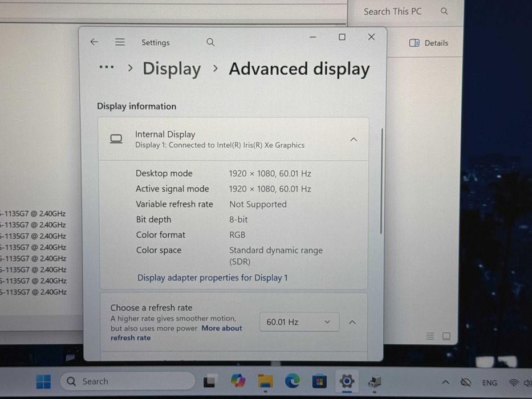532x399 pixels.
Task: Click the Settings search magnifier icon
Action: click(x=210, y=42)
